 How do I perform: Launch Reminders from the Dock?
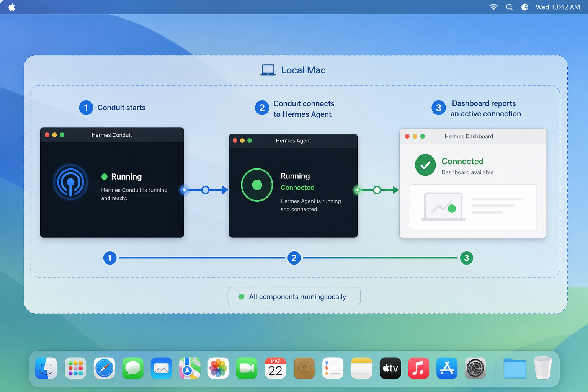click(333, 368)
